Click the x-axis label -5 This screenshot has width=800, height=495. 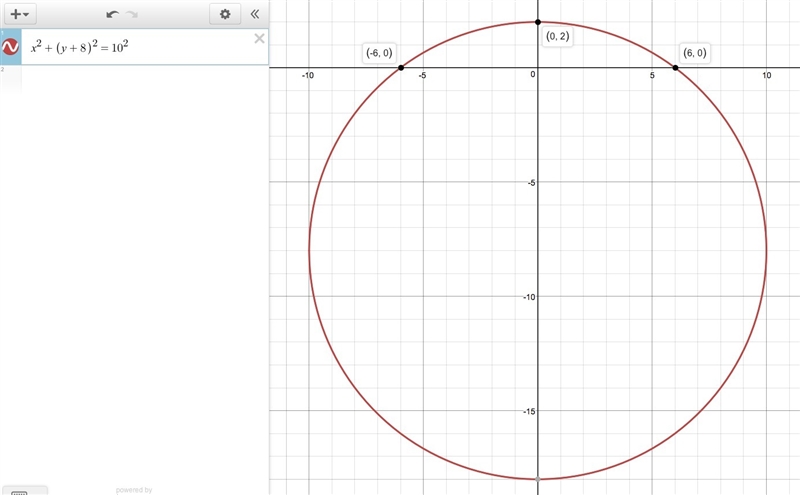point(422,76)
